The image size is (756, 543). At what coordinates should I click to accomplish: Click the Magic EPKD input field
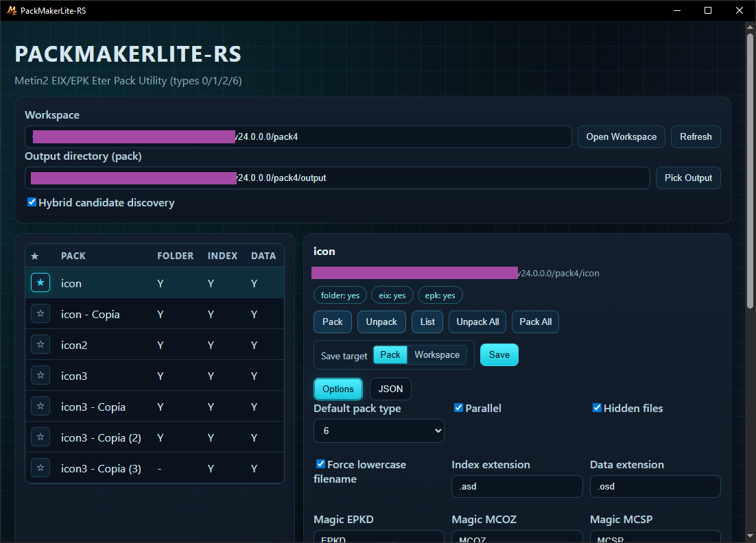(x=379, y=537)
